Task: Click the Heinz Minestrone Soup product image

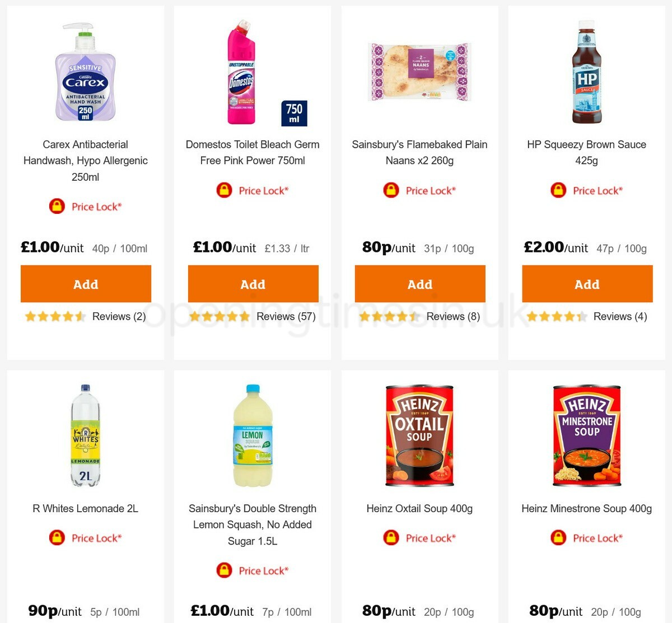Action: click(586, 435)
